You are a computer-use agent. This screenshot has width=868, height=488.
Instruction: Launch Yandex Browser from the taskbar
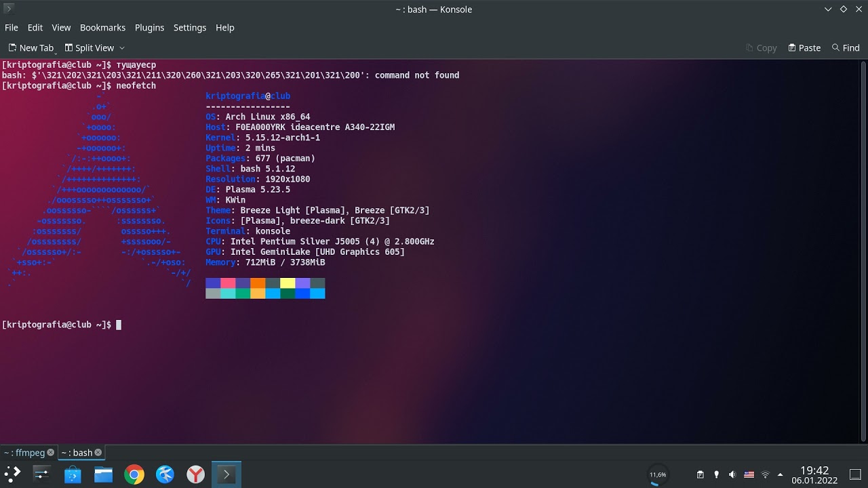click(x=196, y=474)
